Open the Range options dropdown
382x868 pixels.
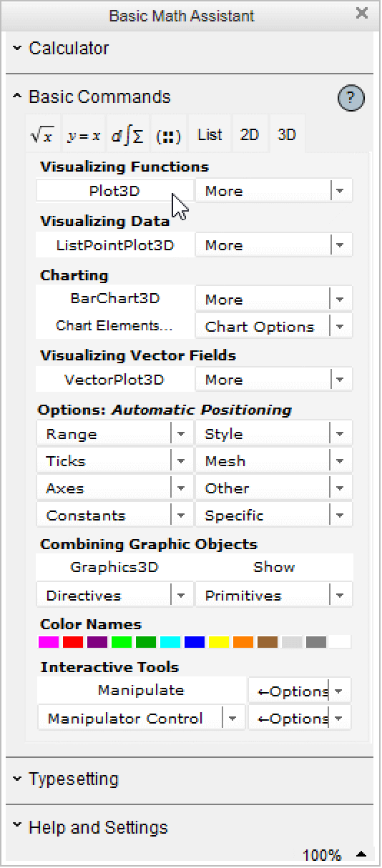(114, 434)
